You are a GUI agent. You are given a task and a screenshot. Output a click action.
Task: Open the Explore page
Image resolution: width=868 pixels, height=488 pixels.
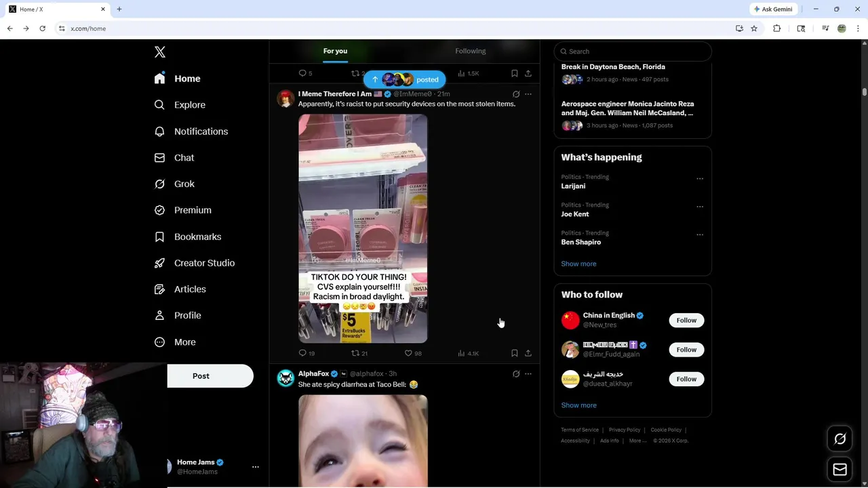pyautogui.click(x=180, y=105)
